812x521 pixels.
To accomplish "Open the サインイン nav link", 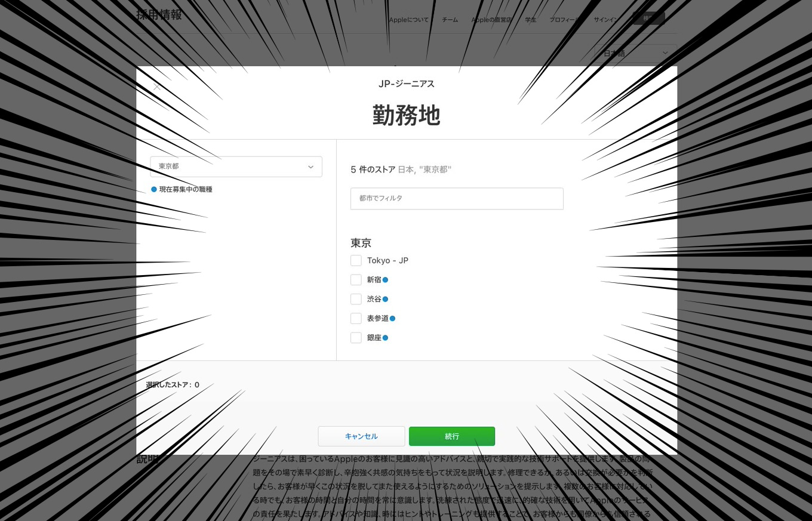I will 605,20.
